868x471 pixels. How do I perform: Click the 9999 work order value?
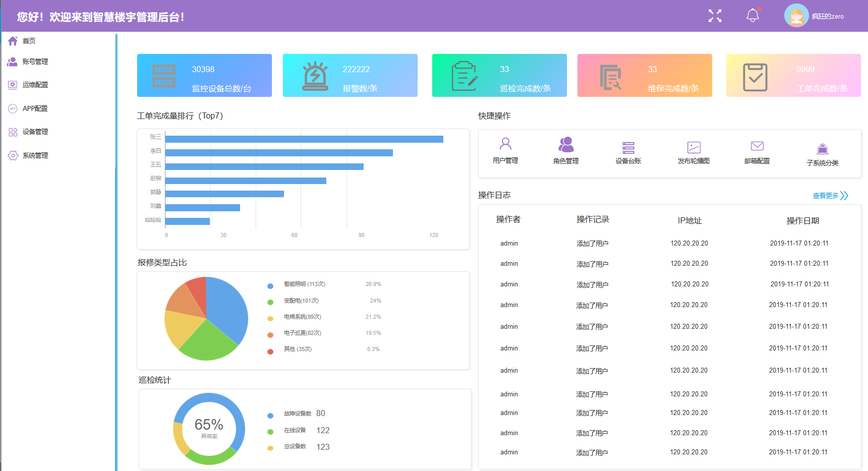pos(805,69)
